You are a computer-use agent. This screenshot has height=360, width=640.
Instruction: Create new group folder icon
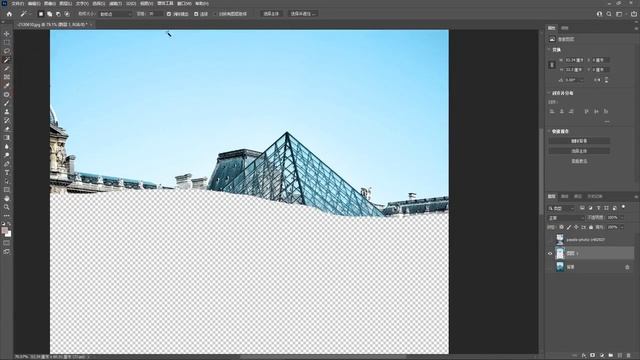tap(611, 356)
